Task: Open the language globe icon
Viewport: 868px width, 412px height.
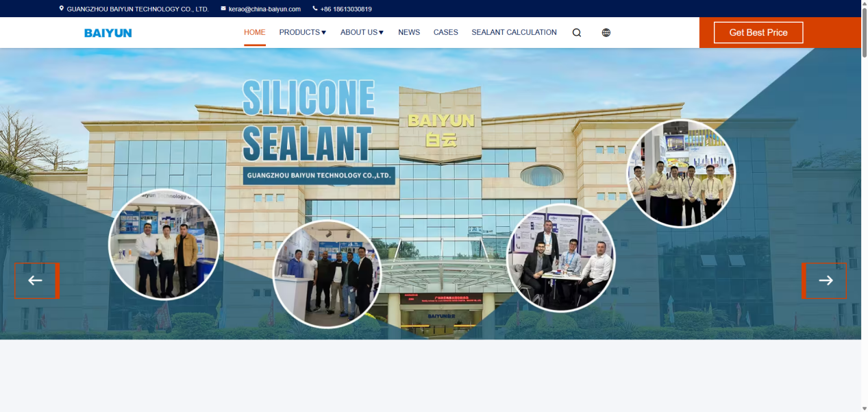Action: pos(606,32)
